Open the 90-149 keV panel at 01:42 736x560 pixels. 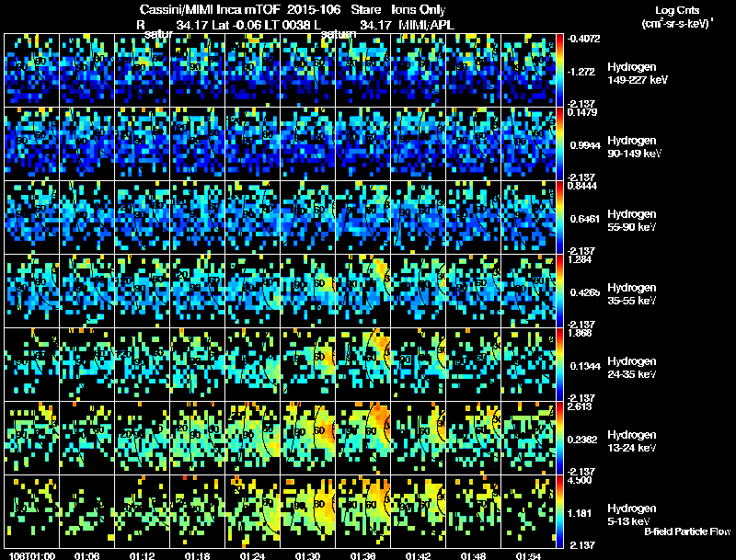pos(419,144)
